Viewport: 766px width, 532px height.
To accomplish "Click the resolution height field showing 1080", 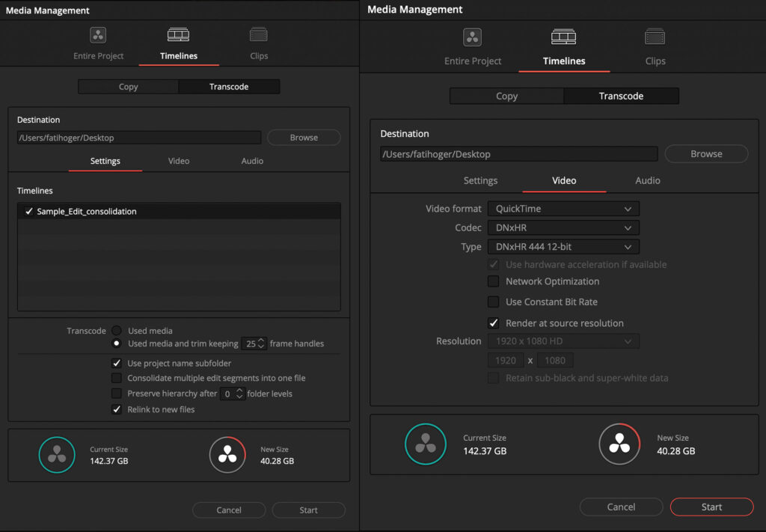I will [x=555, y=361].
